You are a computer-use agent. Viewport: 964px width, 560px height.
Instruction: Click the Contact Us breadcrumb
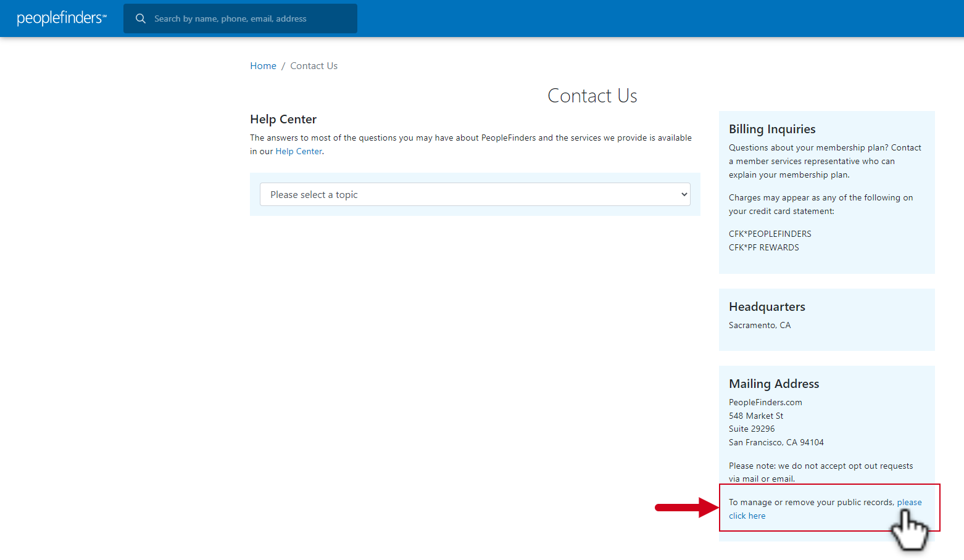314,66
